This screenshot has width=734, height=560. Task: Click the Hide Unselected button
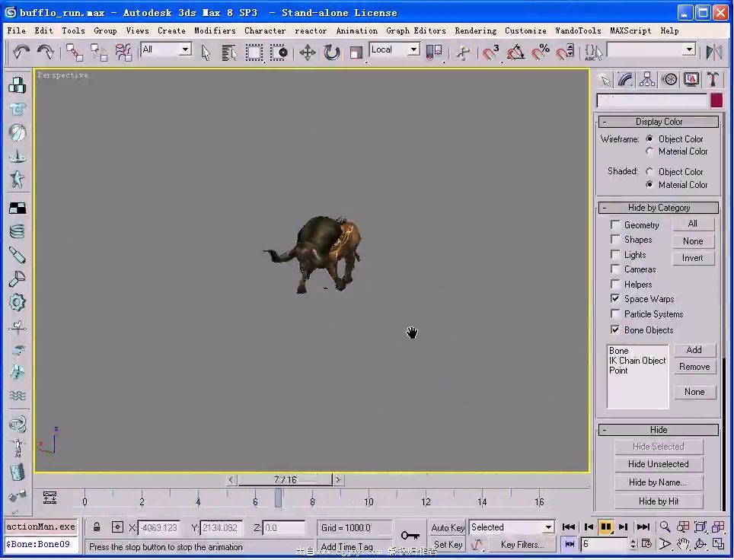pyautogui.click(x=658, y=464)
